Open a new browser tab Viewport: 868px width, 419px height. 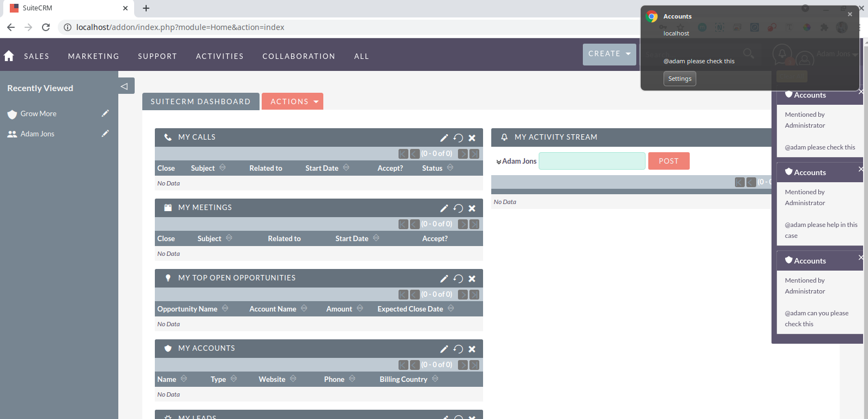point(146,8)
